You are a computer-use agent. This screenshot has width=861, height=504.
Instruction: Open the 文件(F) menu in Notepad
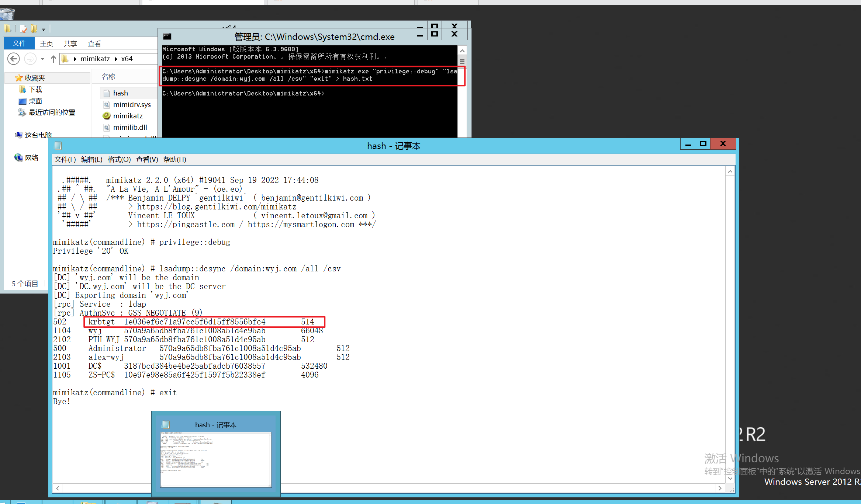(x=65, y=159)
